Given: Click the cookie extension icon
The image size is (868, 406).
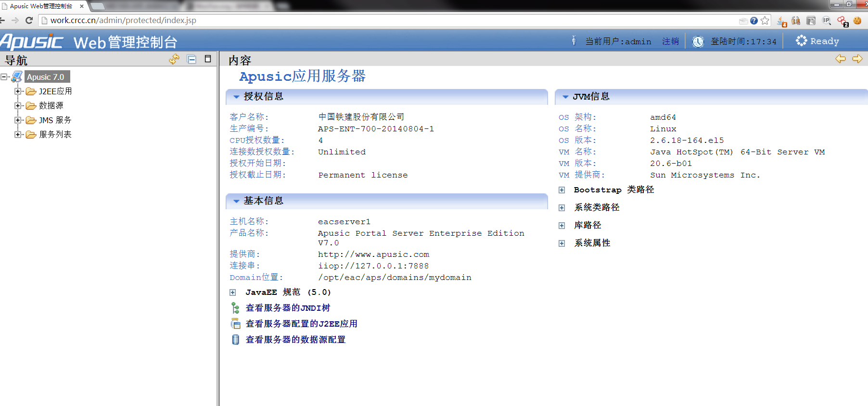Looking at the screenshot, I should pos(857,21).
